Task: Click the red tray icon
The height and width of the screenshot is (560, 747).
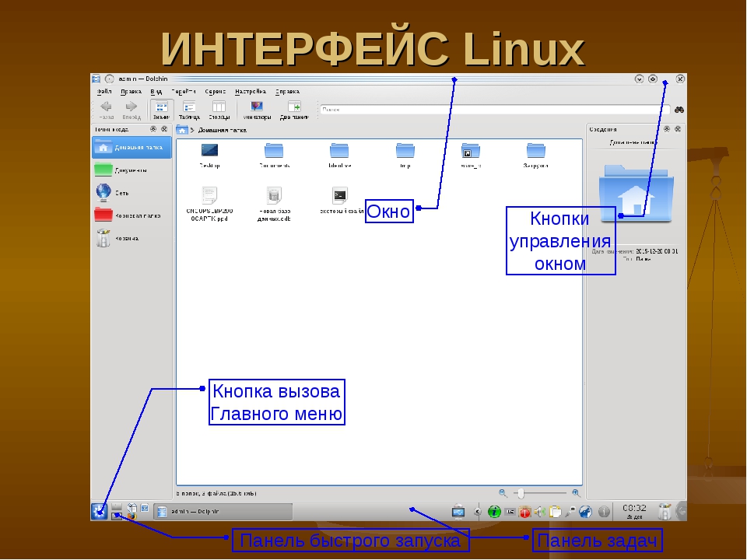Action: [x=525, y=512]
